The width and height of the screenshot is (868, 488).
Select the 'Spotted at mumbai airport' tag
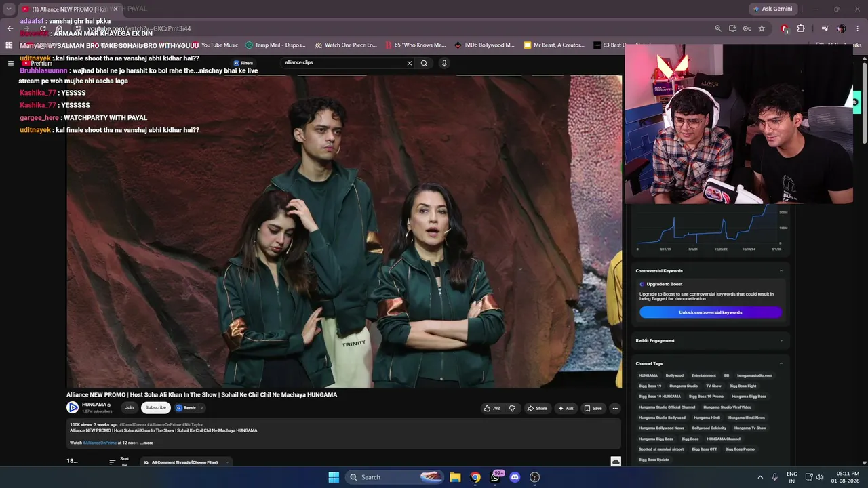661,449
